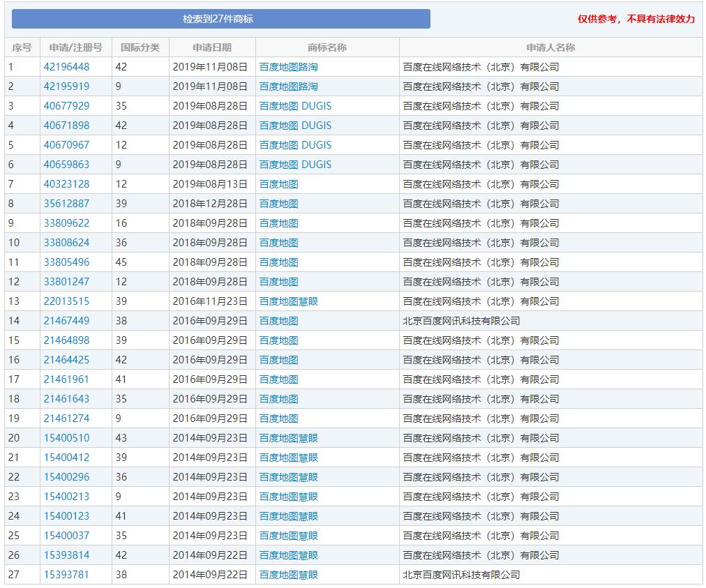Screen dimensions: 706x588
Task: Click 百度地图 trademark in row 7
Action: [279, 184]
